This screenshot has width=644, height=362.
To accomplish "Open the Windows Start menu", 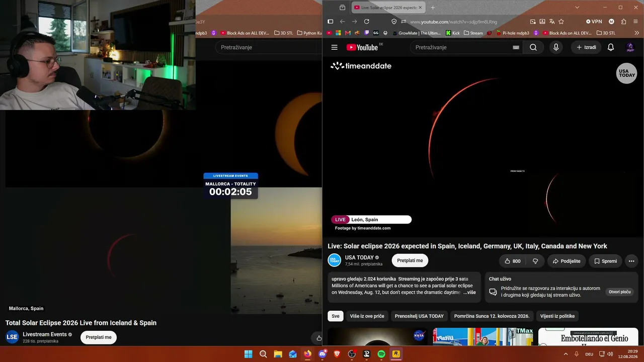I will (x=249, y=354).
